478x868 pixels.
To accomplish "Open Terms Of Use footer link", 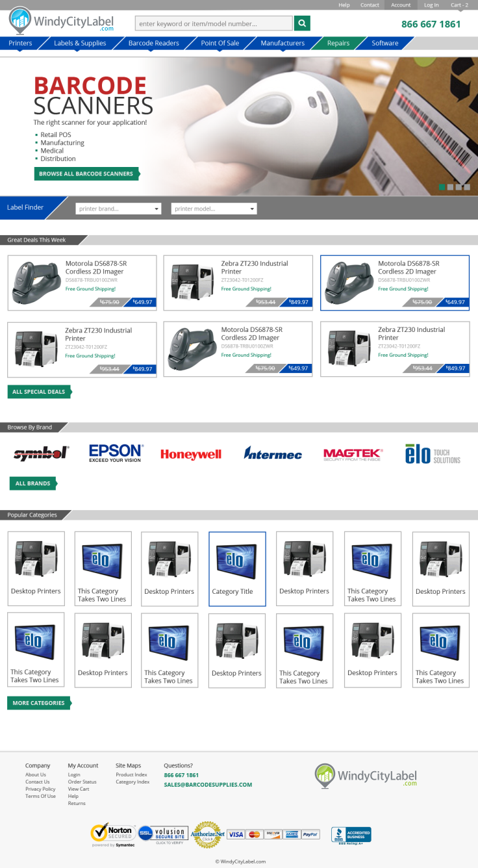I will coord(40,796).
